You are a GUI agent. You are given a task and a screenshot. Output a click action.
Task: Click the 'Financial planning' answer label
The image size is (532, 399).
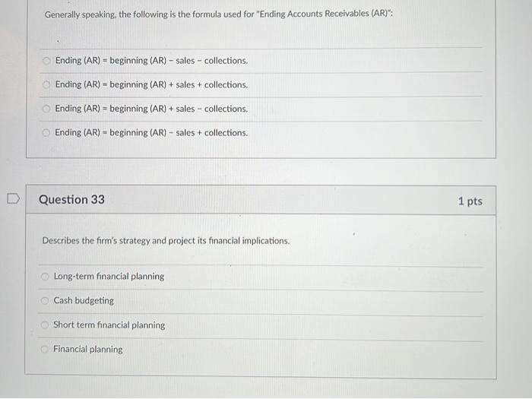click(x=88, y=349)
